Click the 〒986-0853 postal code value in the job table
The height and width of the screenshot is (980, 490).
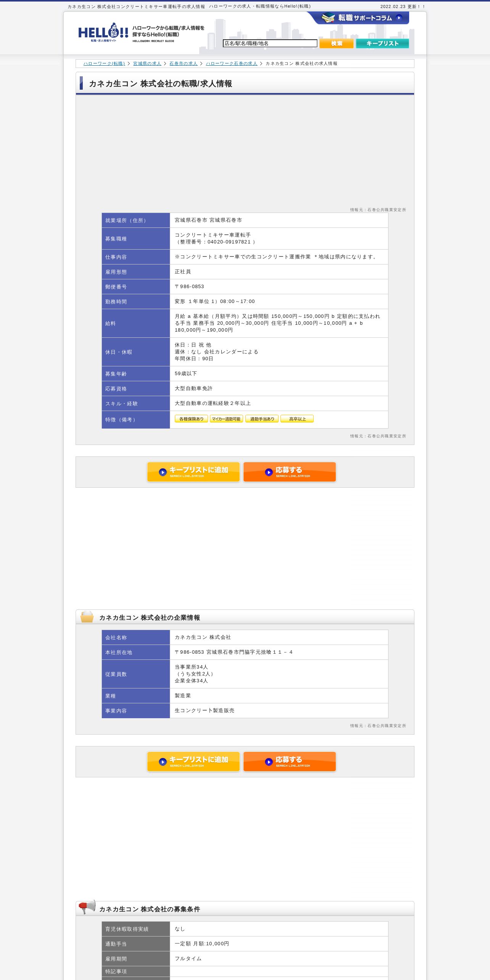[x=189, y=287]
